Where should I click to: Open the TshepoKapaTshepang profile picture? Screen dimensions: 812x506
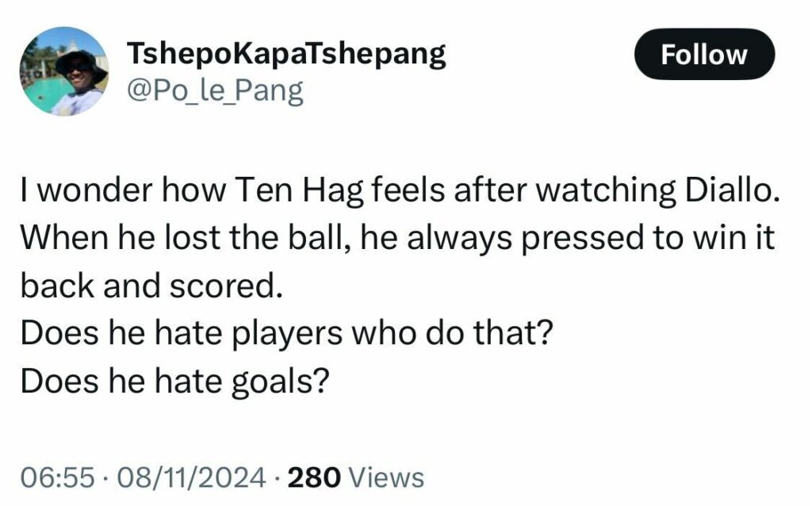(64, 71)
